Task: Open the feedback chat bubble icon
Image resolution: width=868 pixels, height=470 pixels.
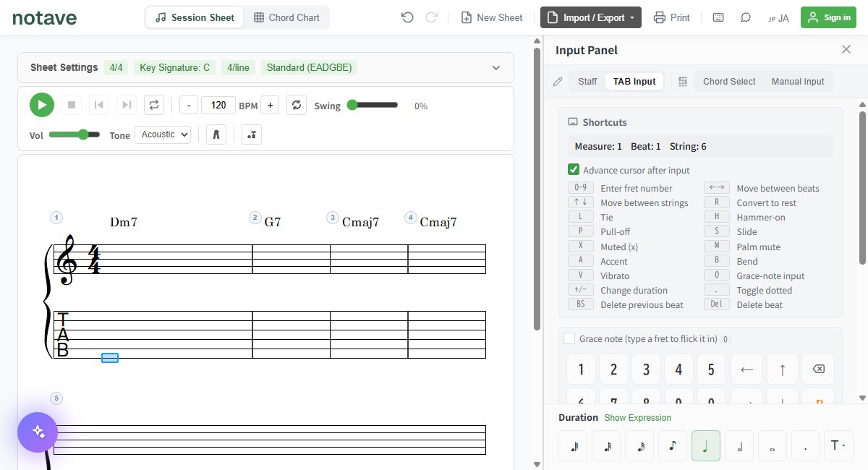Action: point(746,17)
